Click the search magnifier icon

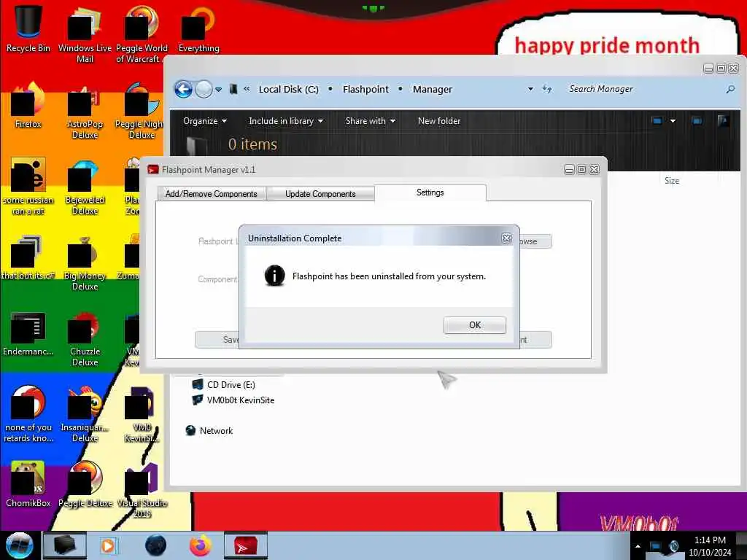pos(729,89)
